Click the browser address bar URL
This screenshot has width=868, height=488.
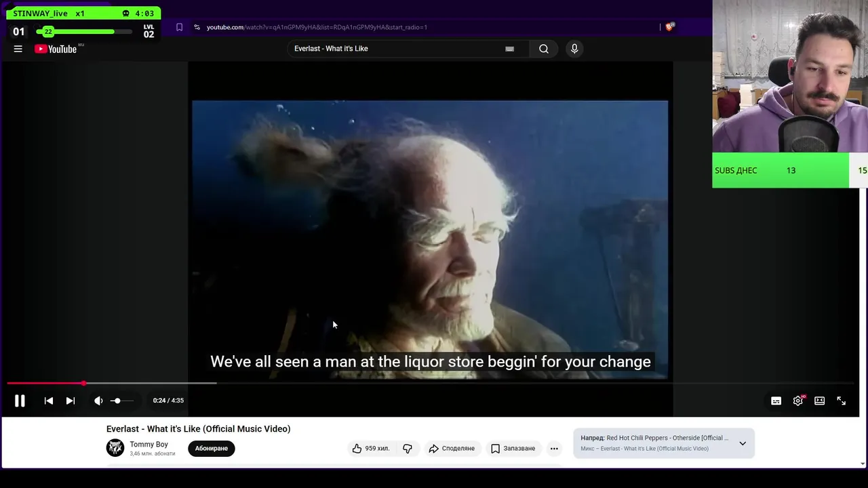(x=317, y=27)
